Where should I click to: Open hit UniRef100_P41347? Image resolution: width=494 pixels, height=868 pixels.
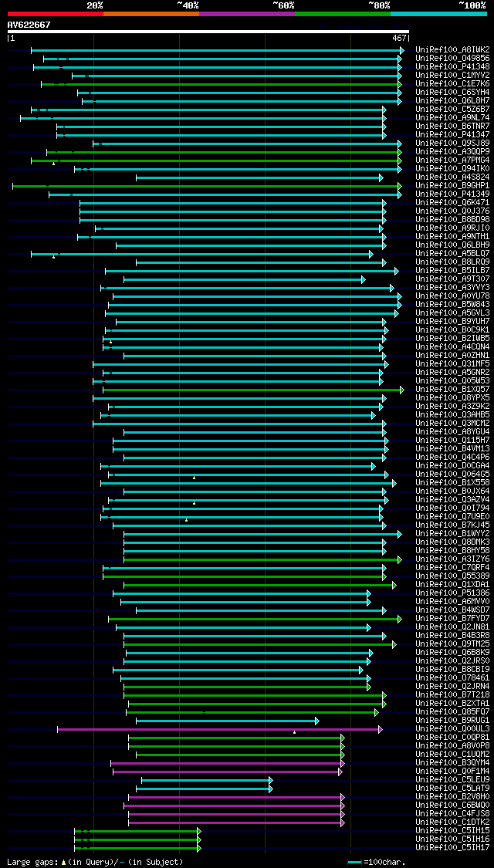tap(452, 134)
